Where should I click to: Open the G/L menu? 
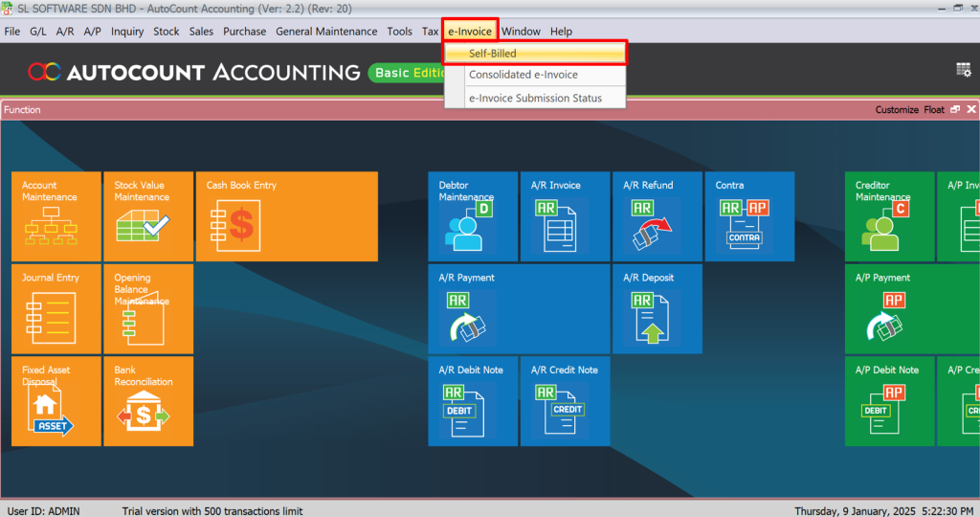pyautogui.click(x=37, y=32)
